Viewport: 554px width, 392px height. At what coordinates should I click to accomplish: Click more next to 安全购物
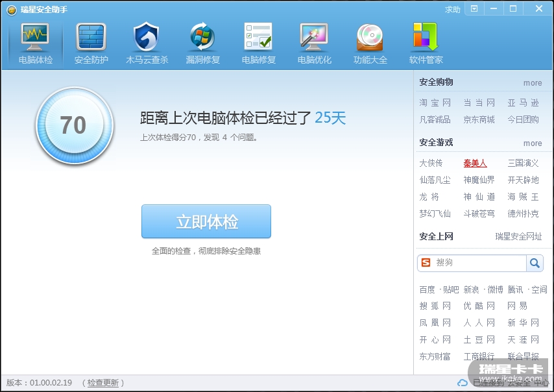click(x=533, y=83)
